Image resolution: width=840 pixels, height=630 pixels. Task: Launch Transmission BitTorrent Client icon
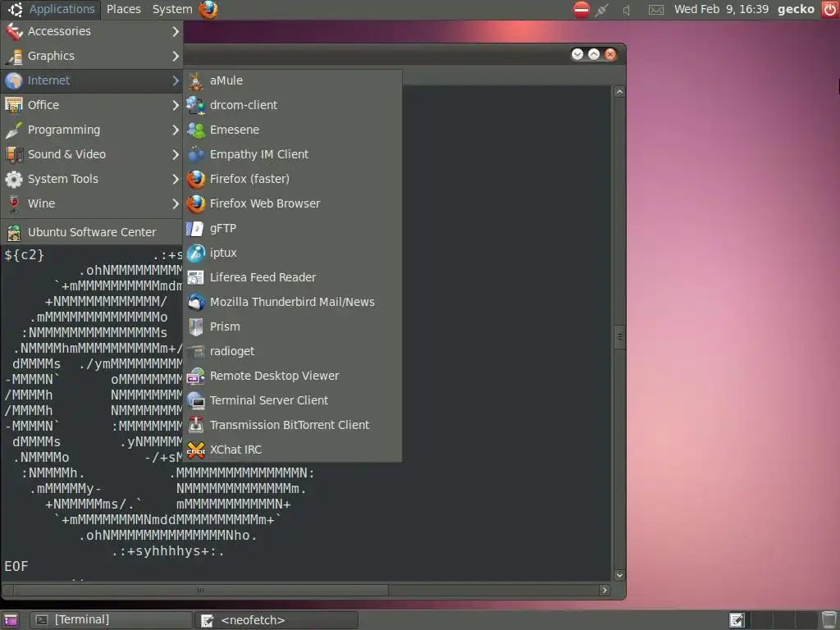195,426
